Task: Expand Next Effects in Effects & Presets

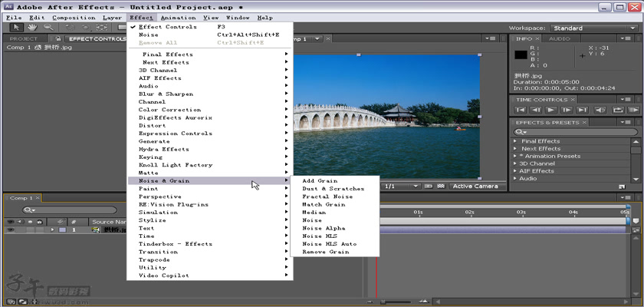Action: (x=515, y=148)
